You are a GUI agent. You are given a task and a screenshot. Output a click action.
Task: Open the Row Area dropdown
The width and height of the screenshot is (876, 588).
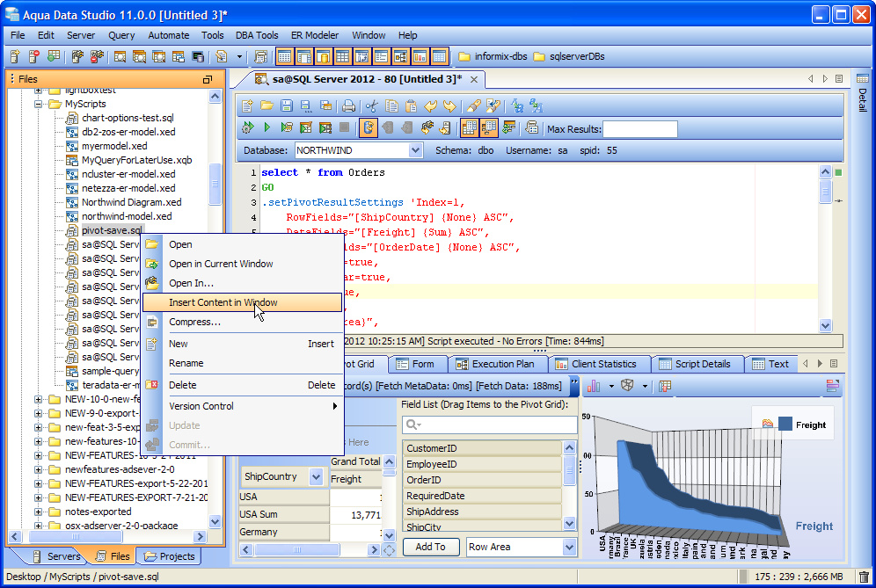click(x=569, y=548)
